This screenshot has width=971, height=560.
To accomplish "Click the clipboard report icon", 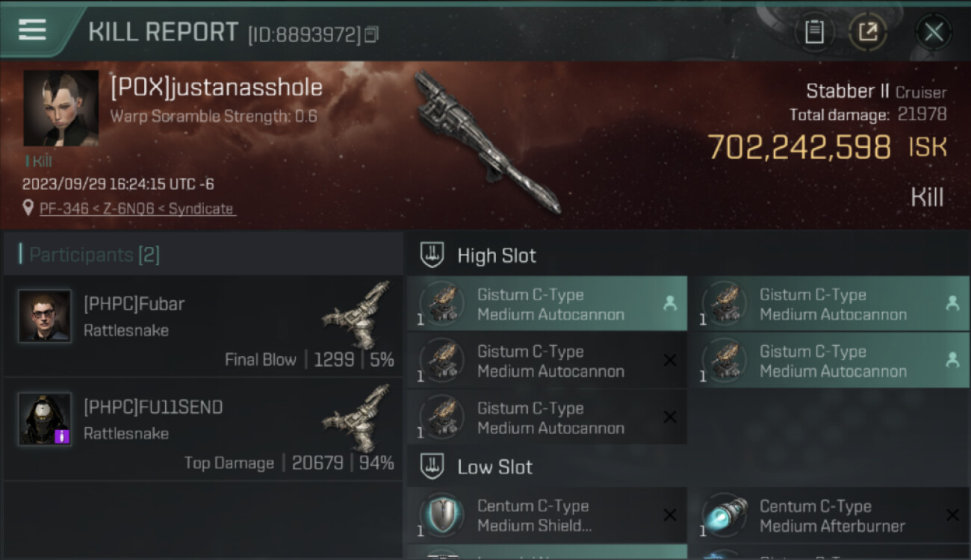I will pyautogui.click(x=814, y=32).
